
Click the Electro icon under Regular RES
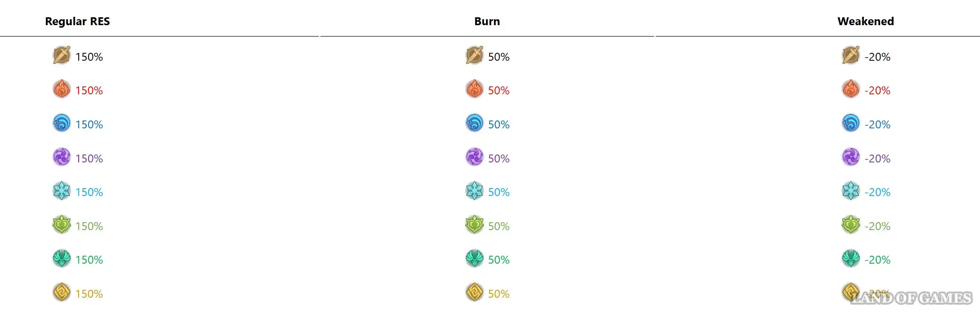[62, 157]
